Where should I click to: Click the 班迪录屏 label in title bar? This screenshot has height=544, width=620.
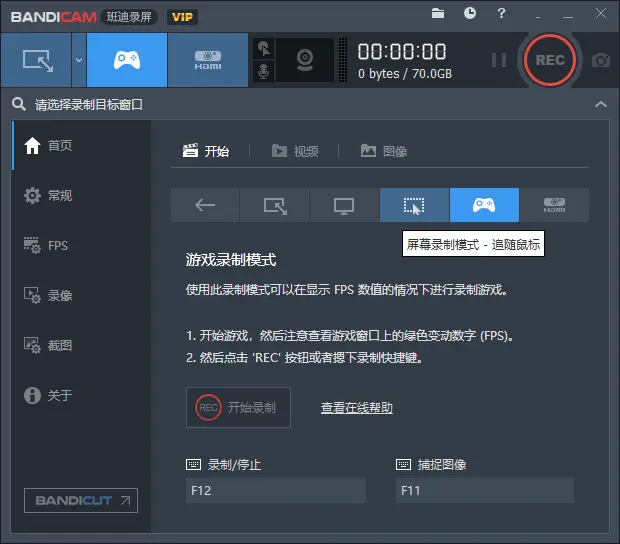129,17
